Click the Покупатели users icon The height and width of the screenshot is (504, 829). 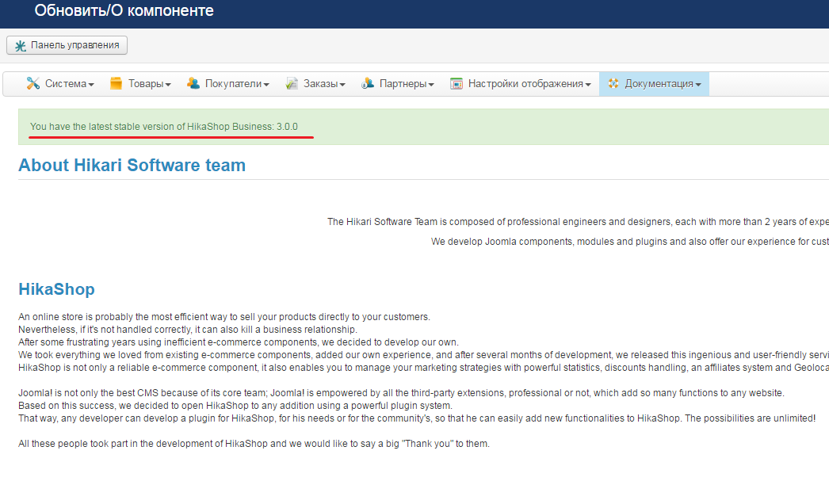[193, 83]
